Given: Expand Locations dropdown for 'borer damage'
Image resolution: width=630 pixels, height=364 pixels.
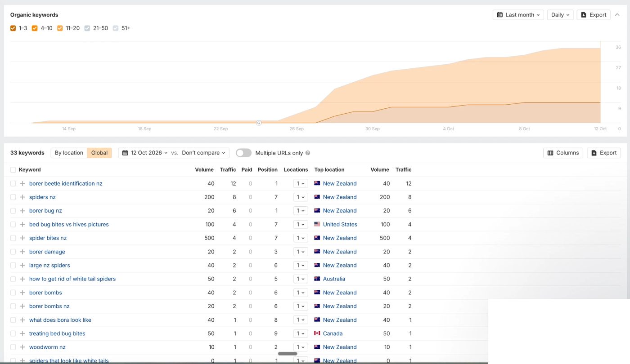Looking at the screenshot, I should pos(301,252).
